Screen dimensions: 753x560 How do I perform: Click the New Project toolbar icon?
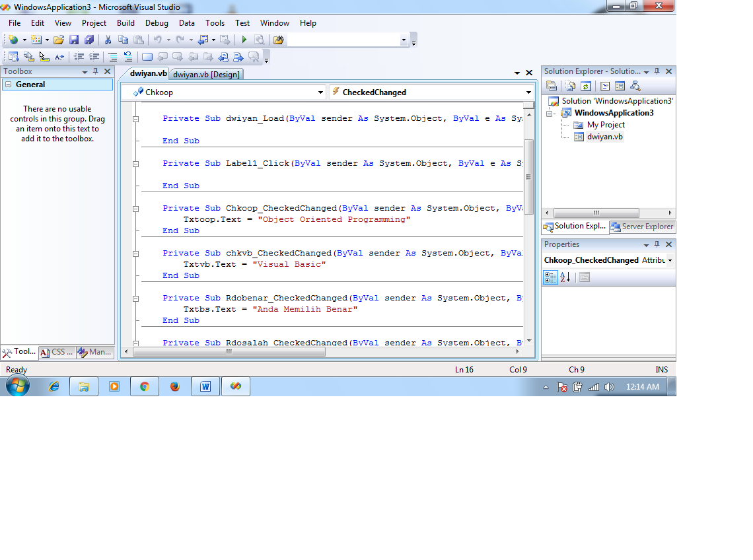pyautogui.click(x=13, y=40)
